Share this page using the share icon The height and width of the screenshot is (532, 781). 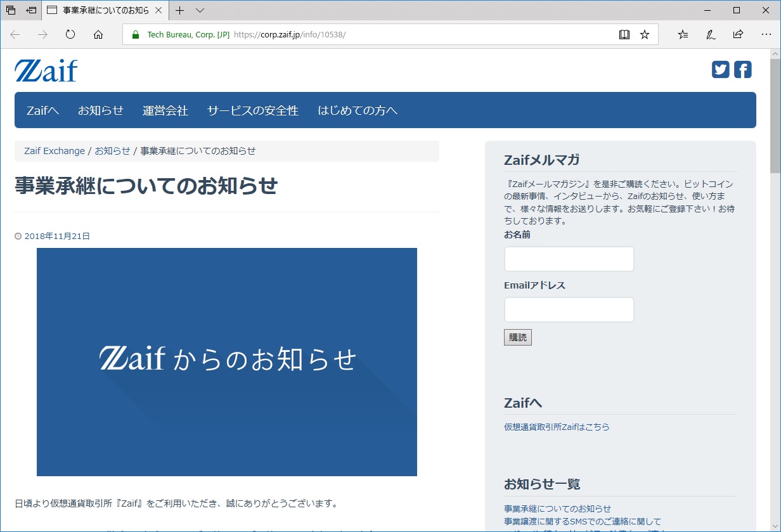[x=738, y=34]
